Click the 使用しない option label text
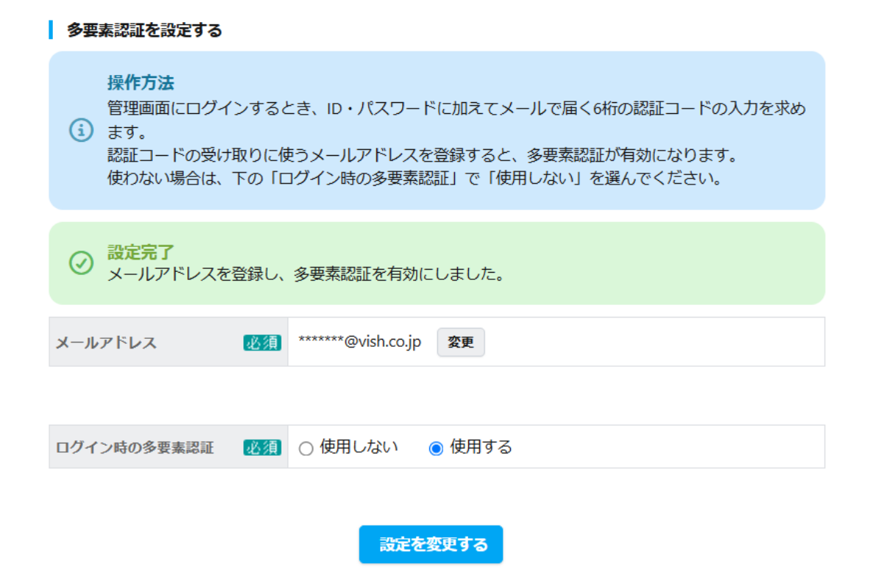 [359, 447]
